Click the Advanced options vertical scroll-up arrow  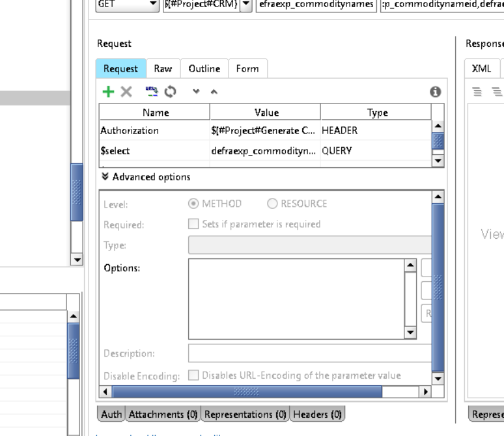click(x=438, y=197)
